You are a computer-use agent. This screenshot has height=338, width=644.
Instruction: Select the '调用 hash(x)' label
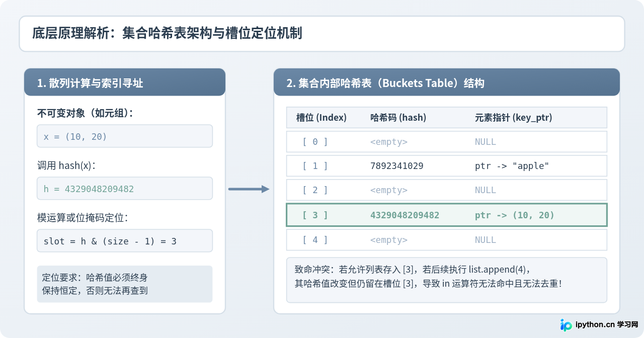(66, 165)
